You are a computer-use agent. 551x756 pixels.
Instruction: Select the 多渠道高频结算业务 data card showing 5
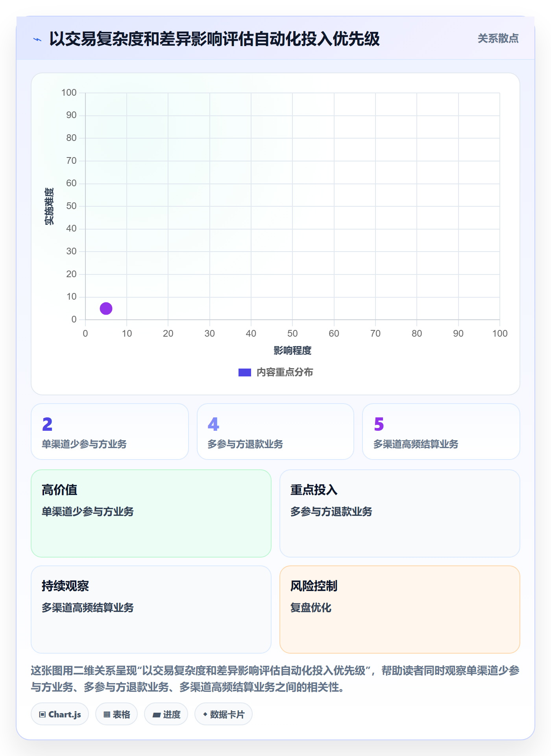[x=441, y=432]
